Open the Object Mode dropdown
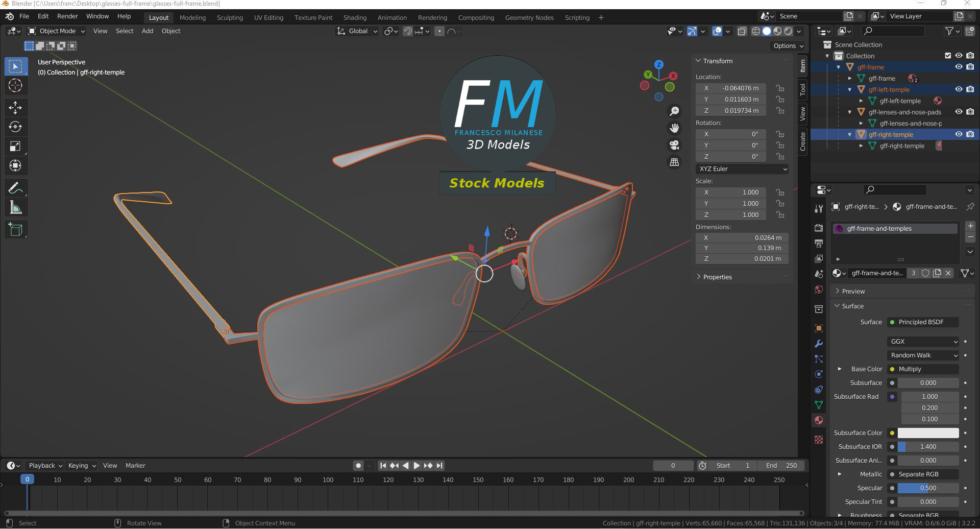 click(57, 31)
